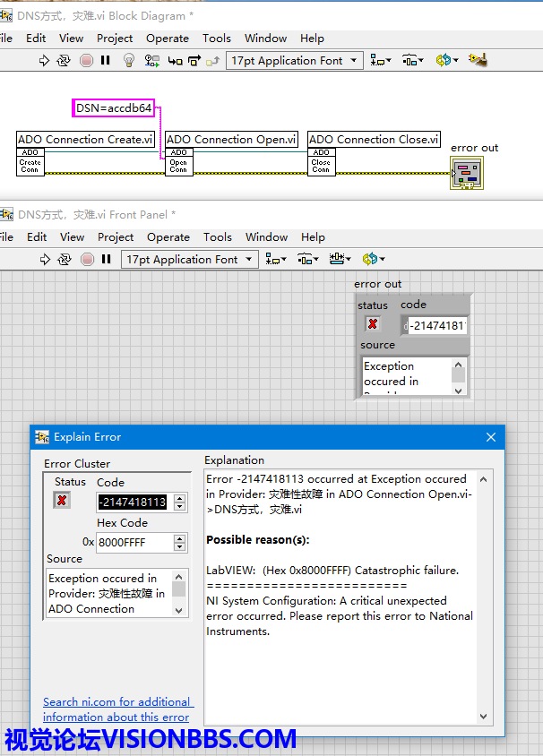The height and width of the screenshot is (756, 543).
Task: Open Help menu in Block Diagram window
Action: tap(312, 39)
